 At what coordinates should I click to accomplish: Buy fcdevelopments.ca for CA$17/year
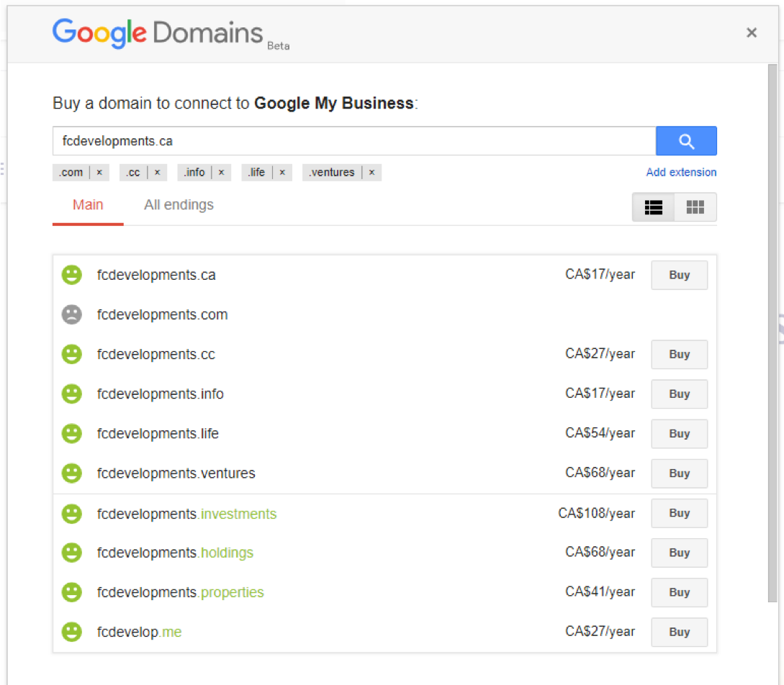[679, 275]
